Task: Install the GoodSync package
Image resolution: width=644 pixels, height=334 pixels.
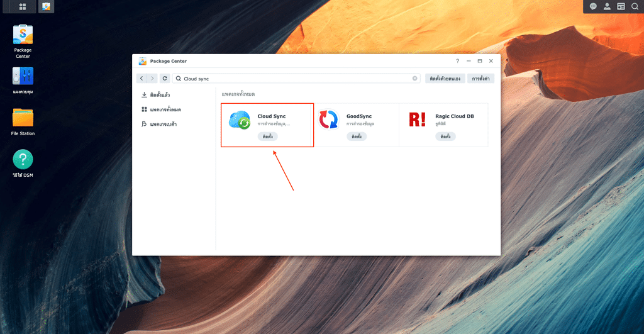Action: pos(357,136)
